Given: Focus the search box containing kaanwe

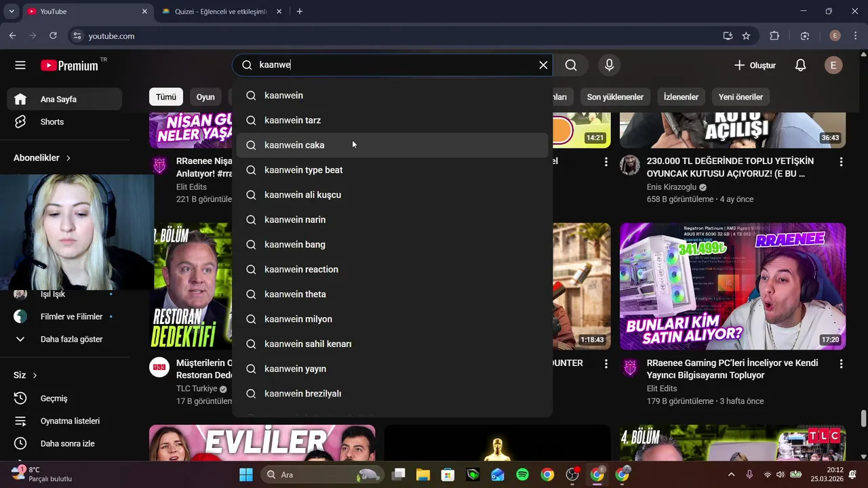Looking at the screenshot, I should tap(393, 65).
